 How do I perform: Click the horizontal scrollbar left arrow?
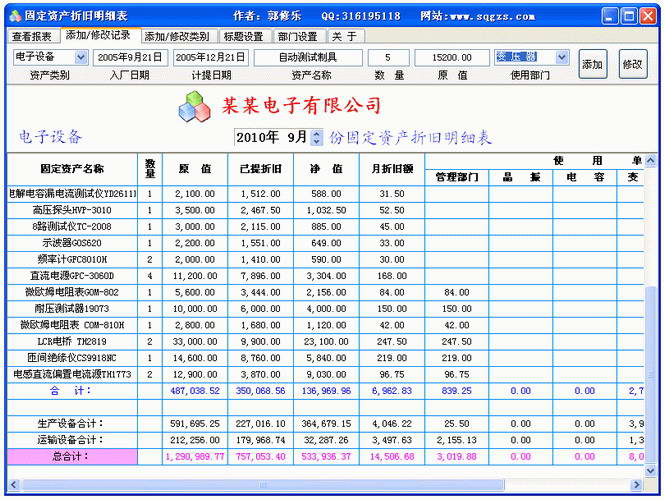tap(14, 484)
